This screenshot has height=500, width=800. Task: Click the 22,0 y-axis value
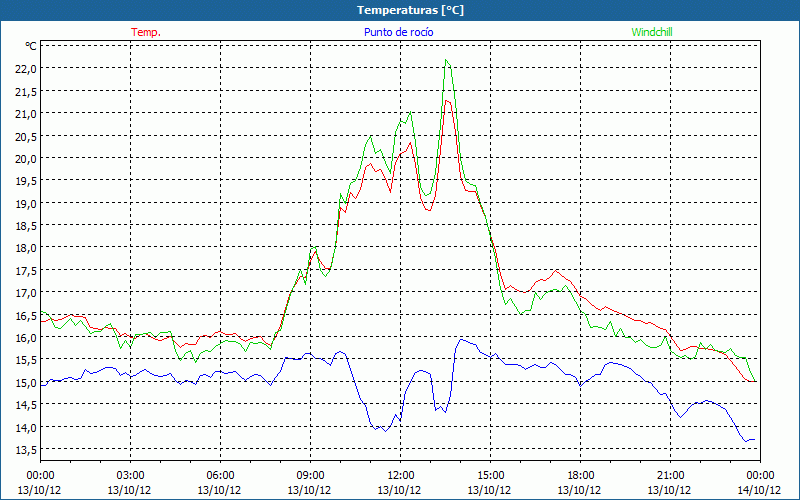pyautogui.click(x=26, y=69)
